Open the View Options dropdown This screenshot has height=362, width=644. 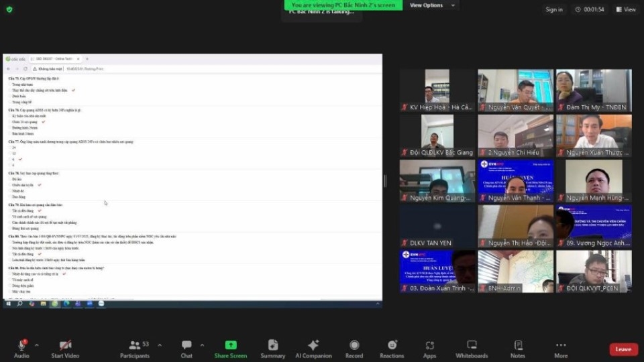(x=432, y=5)
